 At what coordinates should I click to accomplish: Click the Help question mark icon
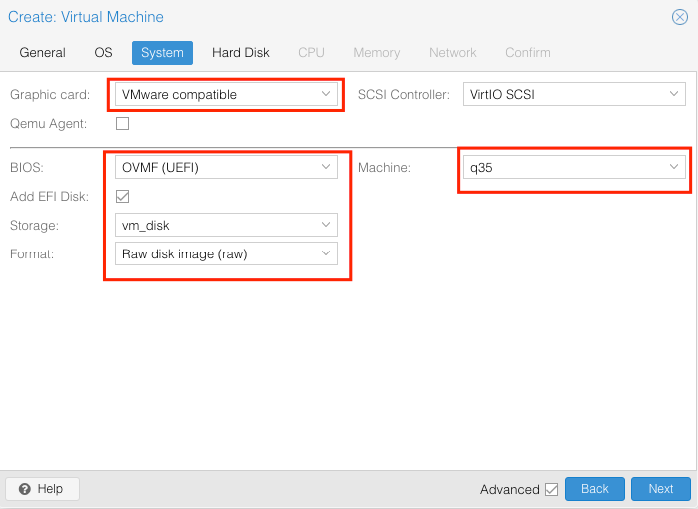25,489
